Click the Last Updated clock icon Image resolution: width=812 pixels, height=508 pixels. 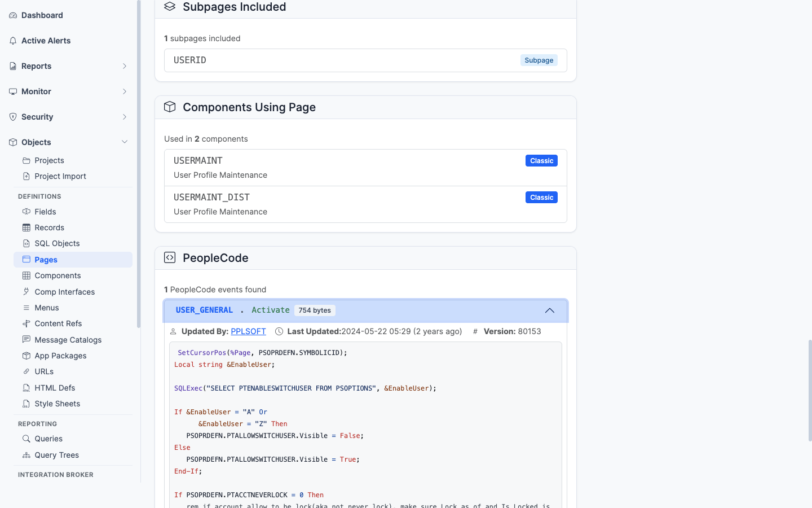pos(279,331)
